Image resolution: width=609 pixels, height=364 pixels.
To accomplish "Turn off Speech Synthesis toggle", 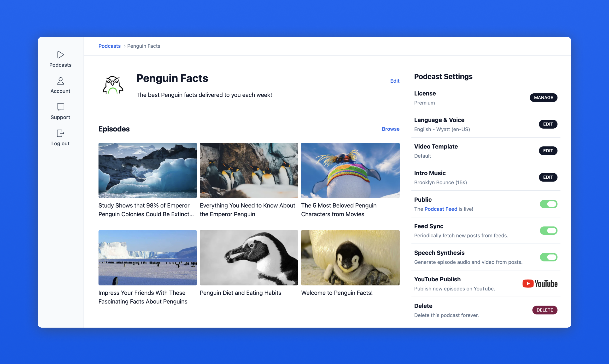I will (x=548, y=257).
